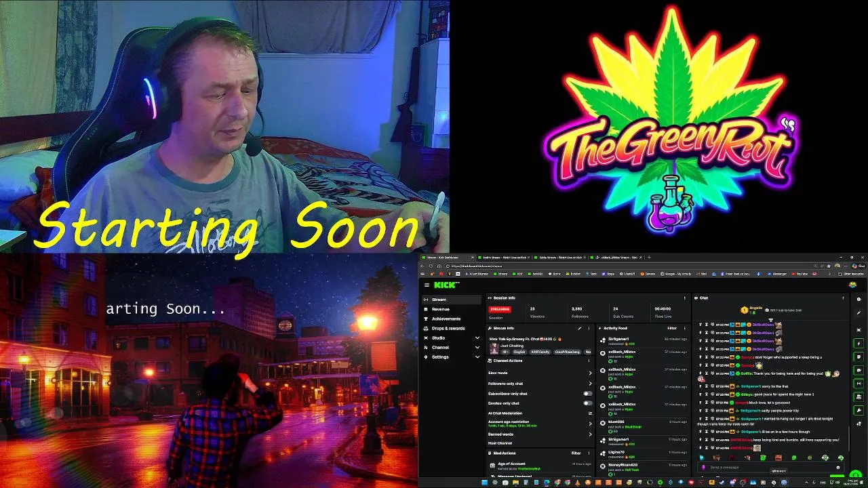Screen dimensions: 868x488
Task: Expand the Channel sidebar section
Action: (477, 347)
